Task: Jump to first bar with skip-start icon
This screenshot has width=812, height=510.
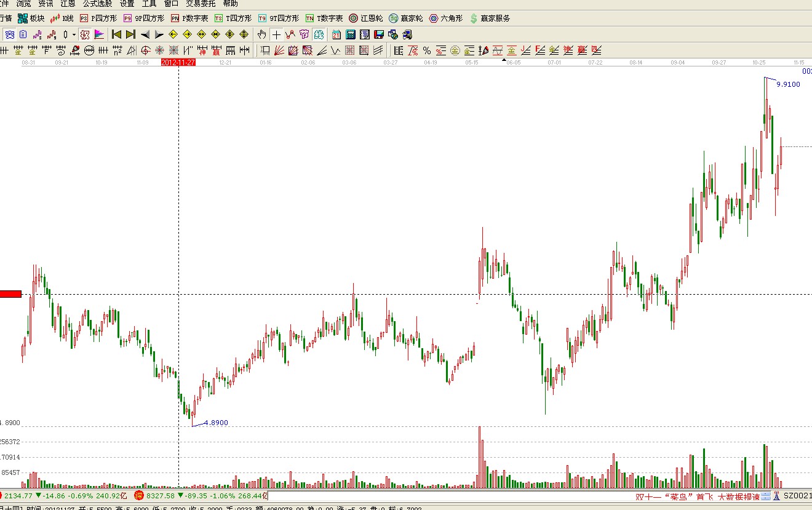Action: [116, 34]
